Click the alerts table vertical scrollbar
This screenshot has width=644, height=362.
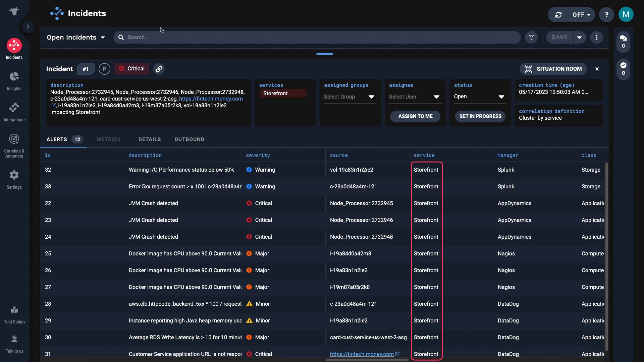click(x=606, y=256)
